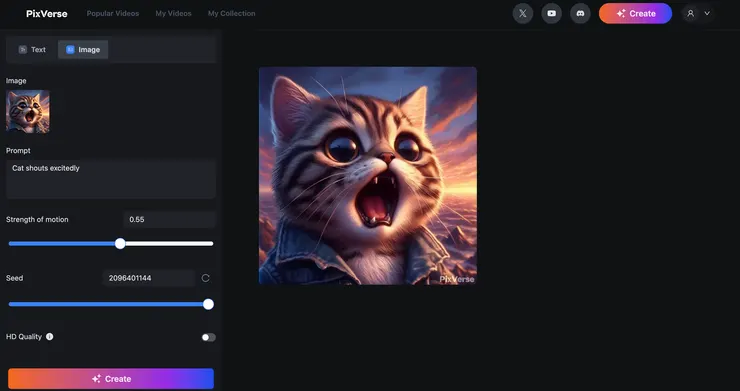The width and height of the screenshot is (740, 391).
Task: Click the HD Quality info icon
Action: click(50, 337)
